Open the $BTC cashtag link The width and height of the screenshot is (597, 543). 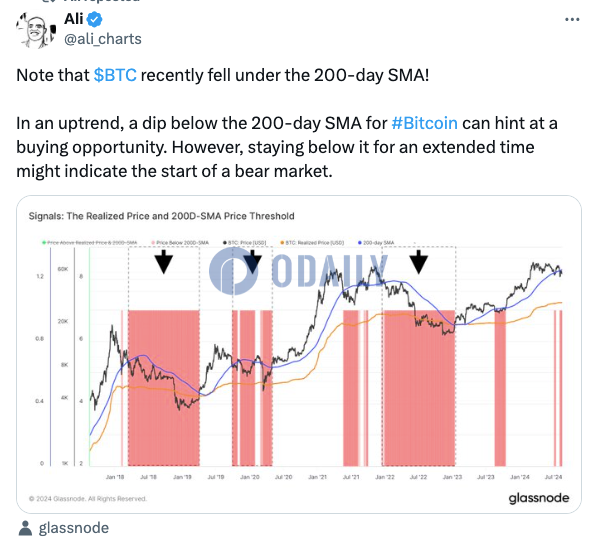115,75
